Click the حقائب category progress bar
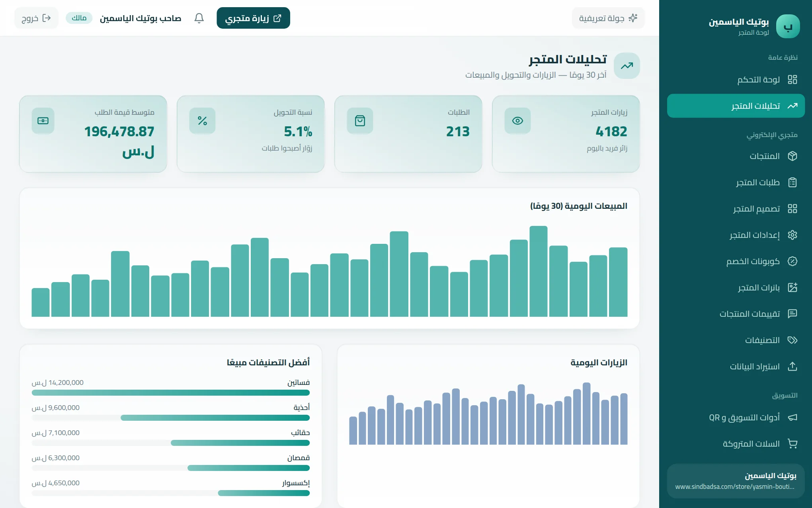 [171, 443]
